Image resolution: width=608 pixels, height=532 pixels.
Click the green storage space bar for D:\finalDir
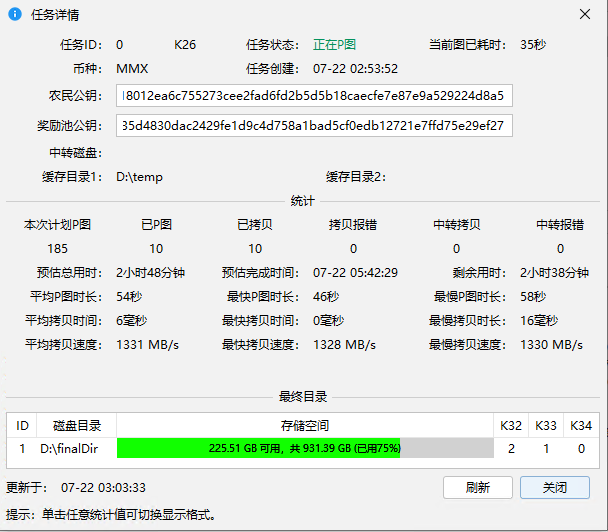(304, 448)
